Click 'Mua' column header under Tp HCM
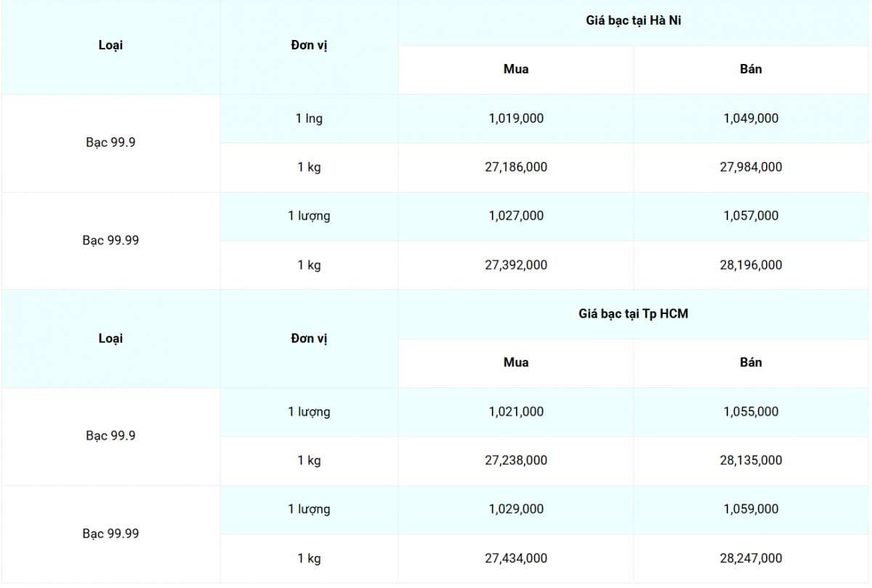 [x=516, y=363]
